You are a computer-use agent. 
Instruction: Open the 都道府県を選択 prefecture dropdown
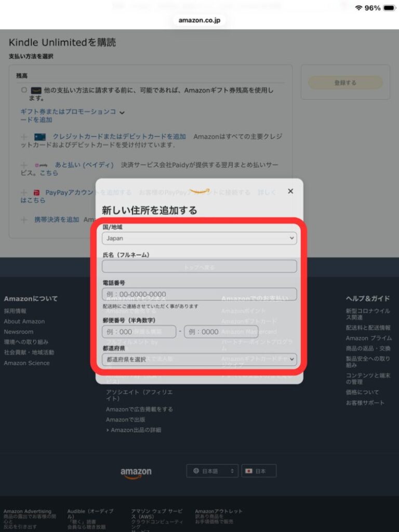199,360
